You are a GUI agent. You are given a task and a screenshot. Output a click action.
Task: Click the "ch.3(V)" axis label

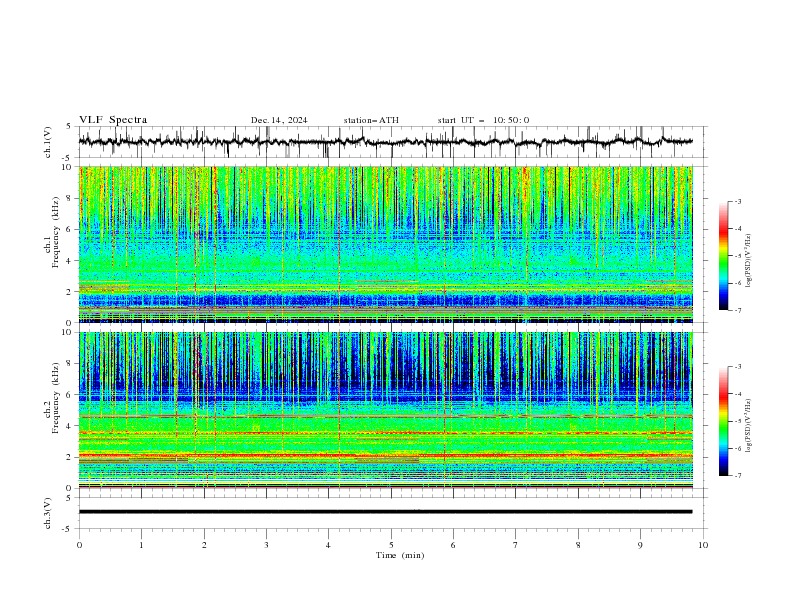[48, 513]
